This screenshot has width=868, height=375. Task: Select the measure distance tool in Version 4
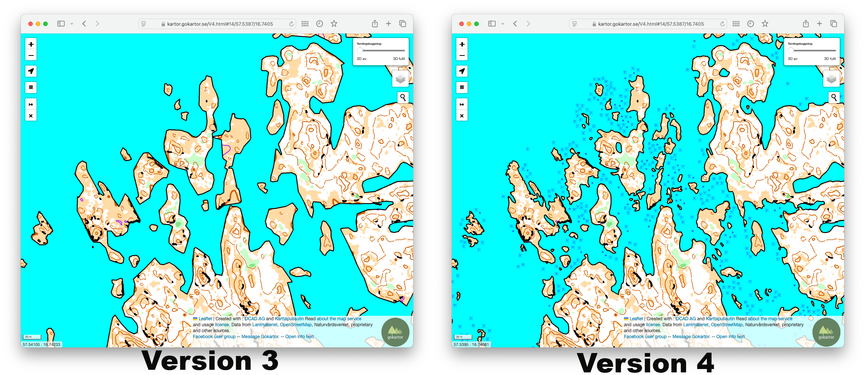pyautogui.click(x=462, y=104)
